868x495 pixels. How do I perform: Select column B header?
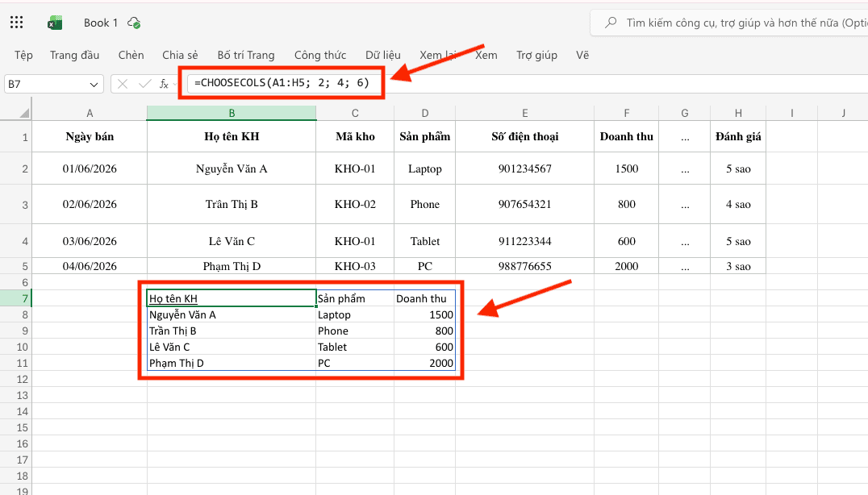click(232, 113)
